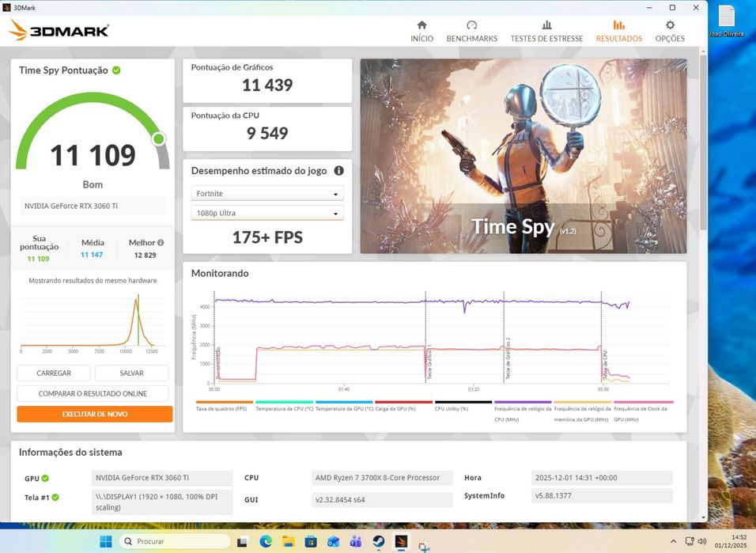Click the Melhor score 12 829
The image size is (756, 553).
coord(146,256)
